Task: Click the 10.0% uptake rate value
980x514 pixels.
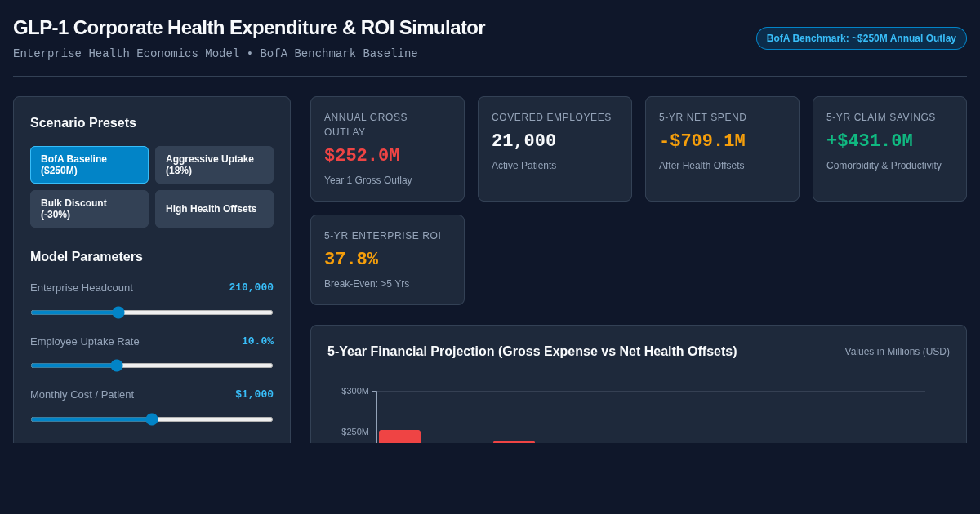Action: (257, 342)
